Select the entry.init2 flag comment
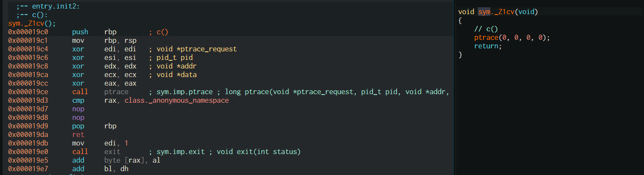The height and width of the screenshot is (175, 644). click(x=48, y=7)
